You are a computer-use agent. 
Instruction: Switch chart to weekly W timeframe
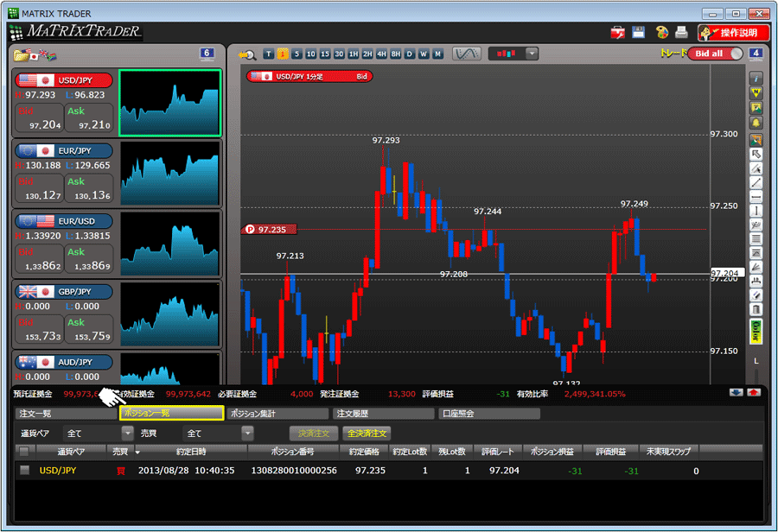point(424,54)
